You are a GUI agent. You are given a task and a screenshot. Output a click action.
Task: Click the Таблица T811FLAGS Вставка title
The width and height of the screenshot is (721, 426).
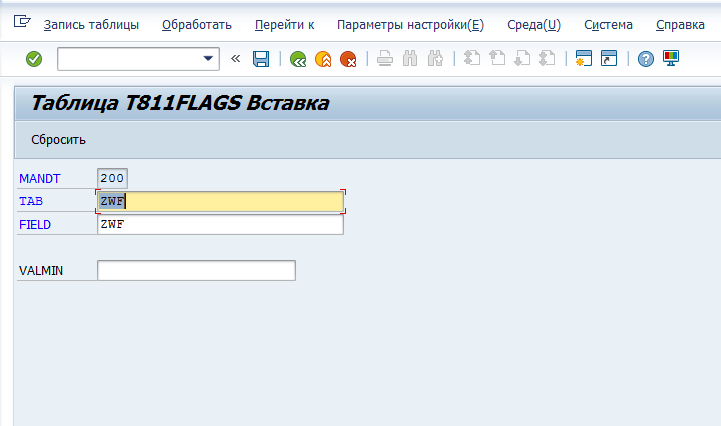180,103
